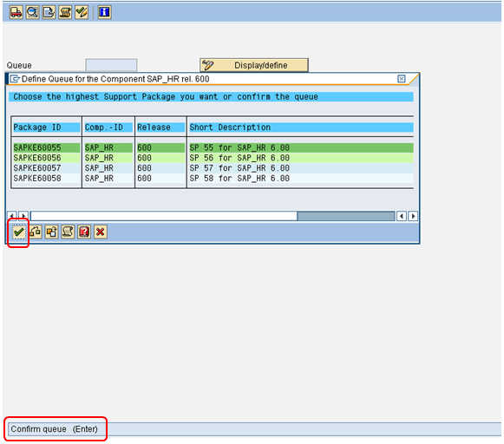Click the horizontal scrollbar thumb in dialog
504x444 pixels.
346,216
